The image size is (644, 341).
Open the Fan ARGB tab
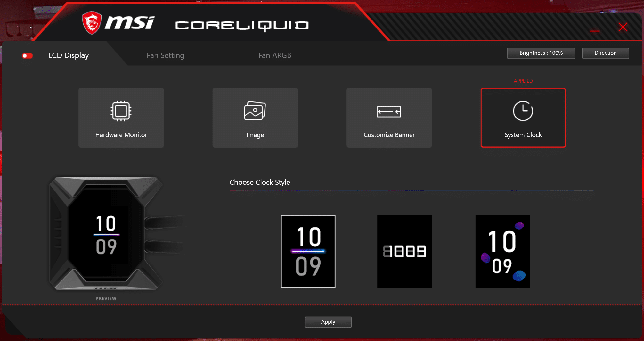point(274,55)
